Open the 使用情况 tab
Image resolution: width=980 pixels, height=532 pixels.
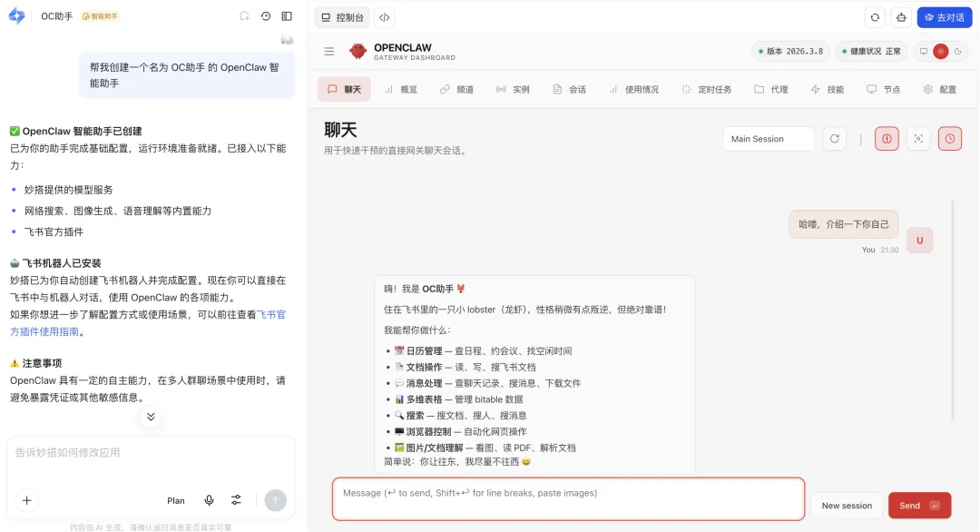coord(633,89)
